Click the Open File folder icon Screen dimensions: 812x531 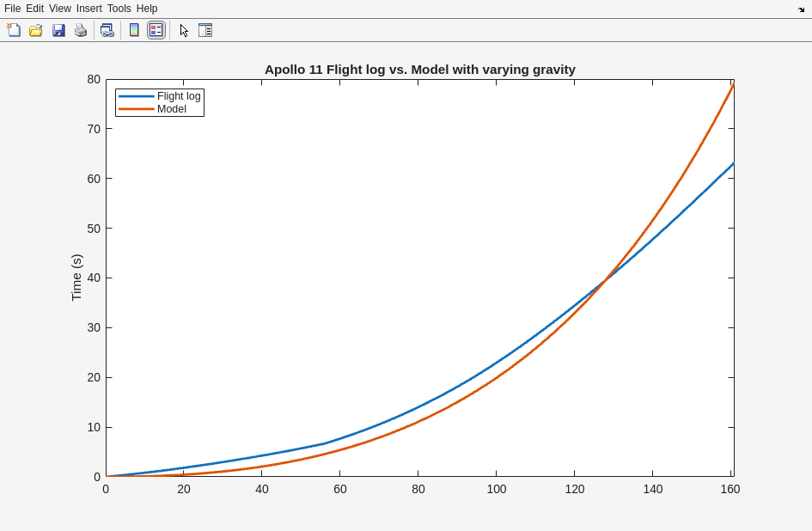36,30
